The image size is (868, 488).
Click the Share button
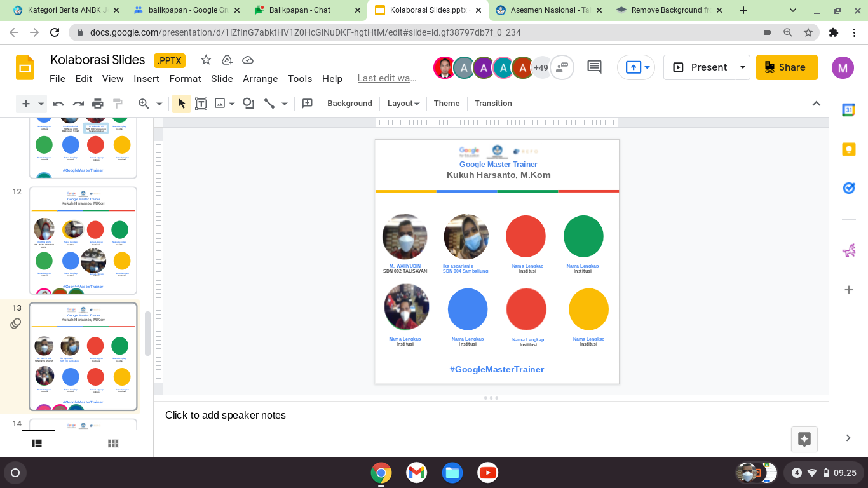(786, 67)
